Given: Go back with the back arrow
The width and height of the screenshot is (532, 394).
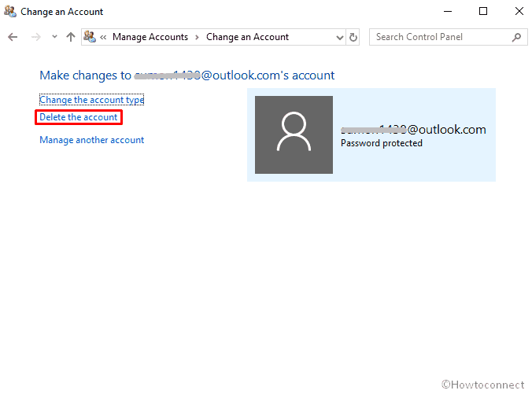Looking at the screenshot, I should click(x=13, y=37).
